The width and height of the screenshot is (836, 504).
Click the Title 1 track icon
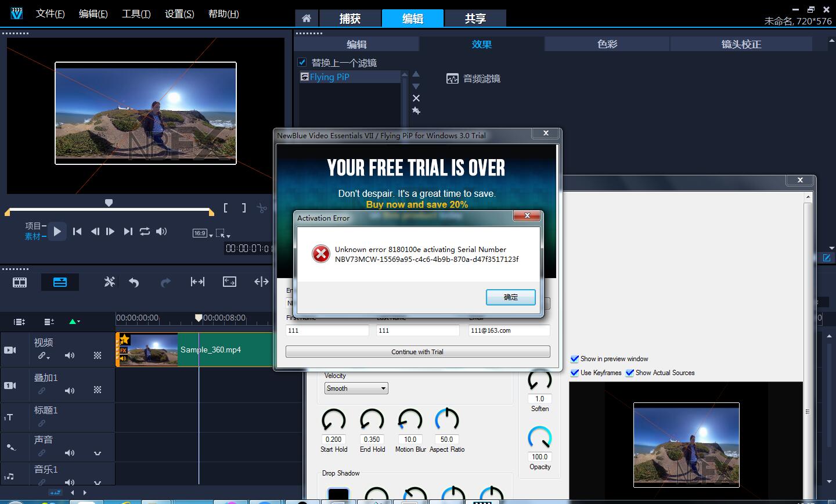click(9, 417)
